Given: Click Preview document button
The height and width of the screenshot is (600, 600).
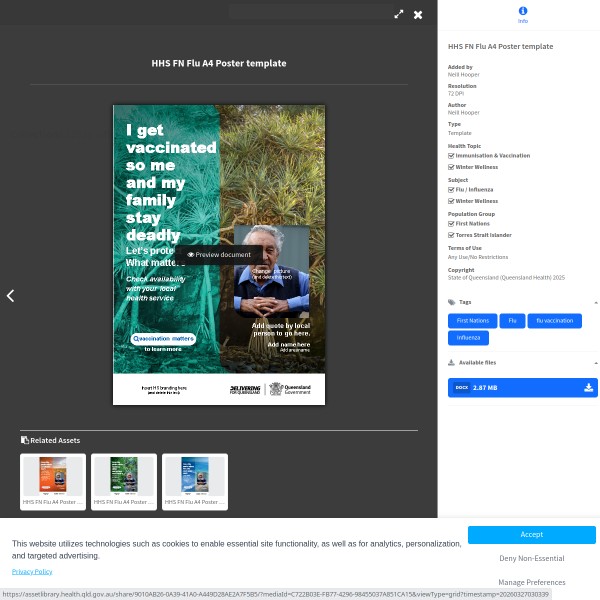Looking at the screenshot, I should (x=219, y=255).
